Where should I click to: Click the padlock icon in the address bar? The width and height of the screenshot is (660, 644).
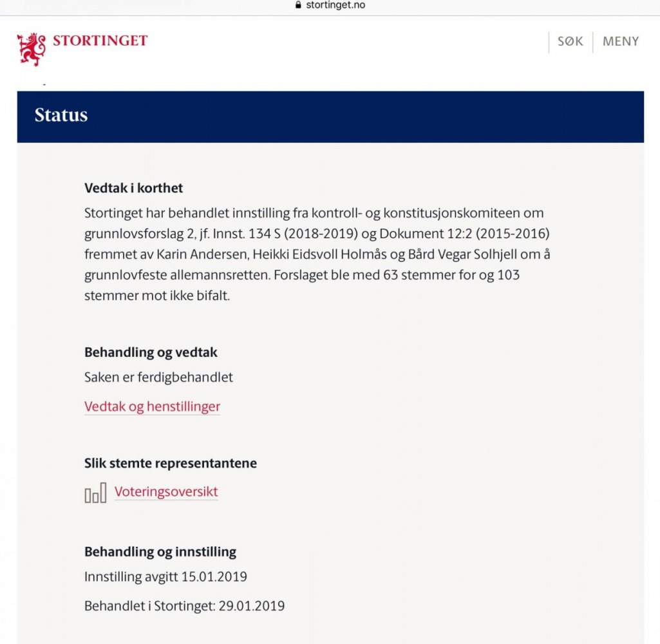point(297,5)
